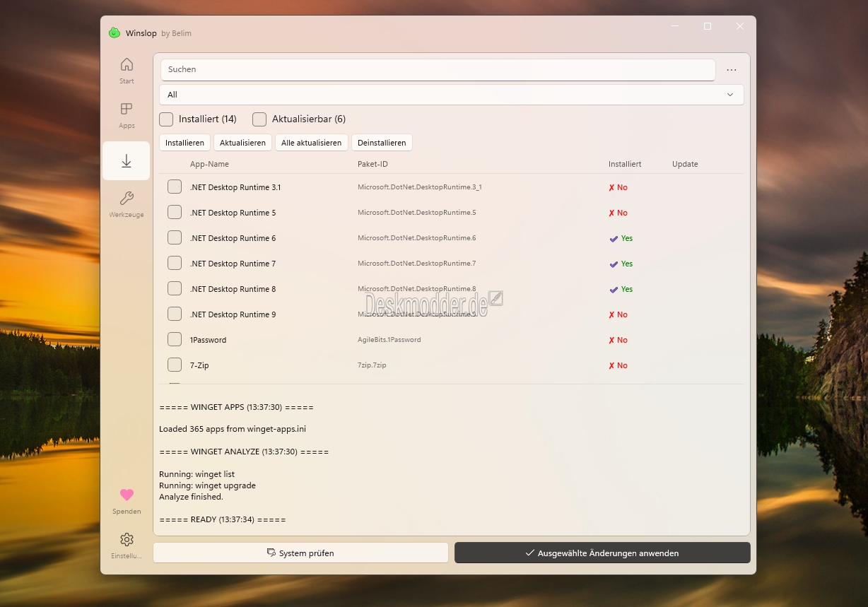The width and height of the screenshot is (868, 607).
Task: Open Einstellungen gear icon
Action: pos(127,540)
